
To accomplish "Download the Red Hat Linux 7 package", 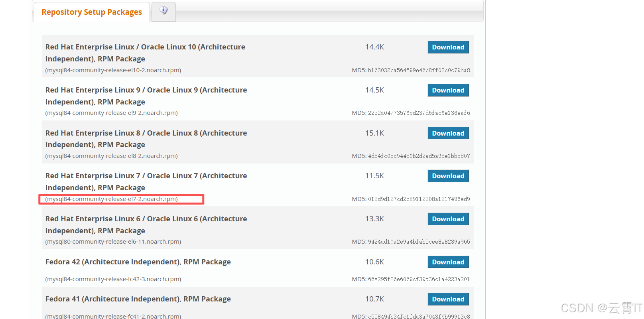I will pyautogui.click(x=448, y=176).
